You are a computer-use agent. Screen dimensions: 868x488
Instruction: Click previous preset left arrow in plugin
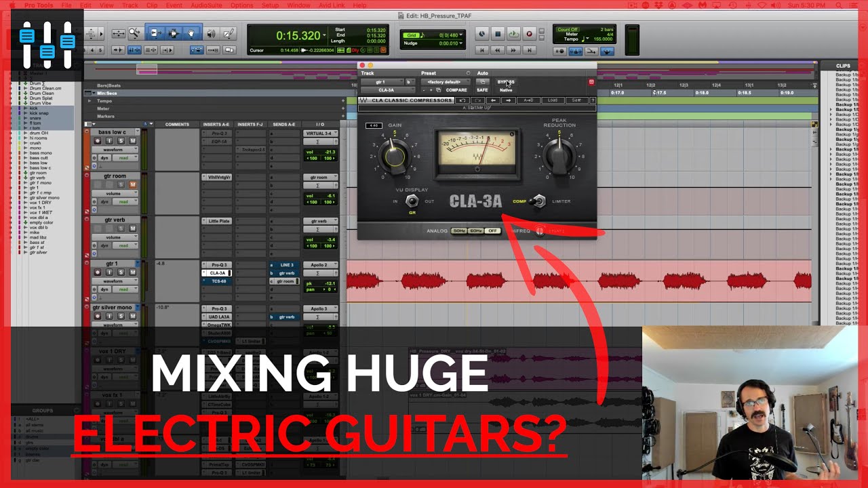[x=493, y=100]
